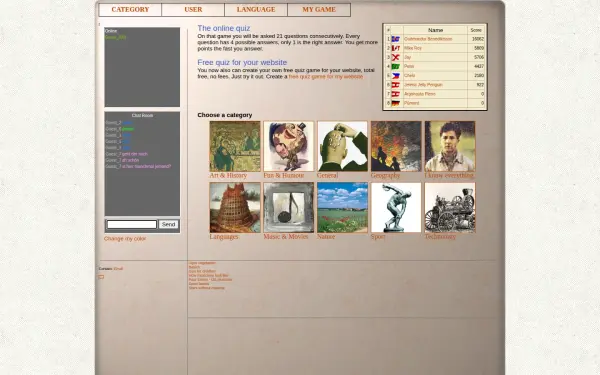Screen dimensions: 600x375
Task: Click the flag in scoreboard row 7
Action: pos(396,94)
